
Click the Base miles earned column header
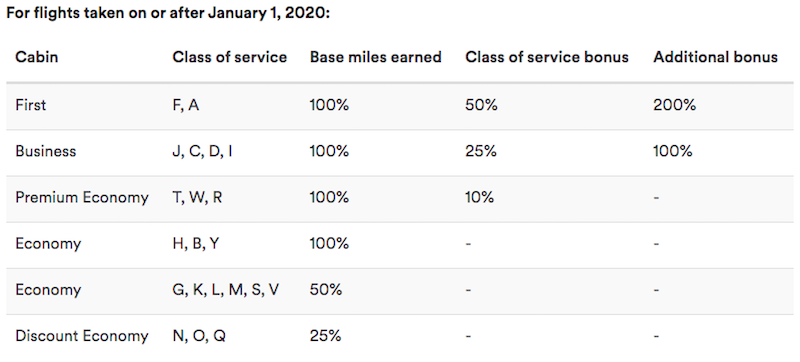(x=376, y=57)
